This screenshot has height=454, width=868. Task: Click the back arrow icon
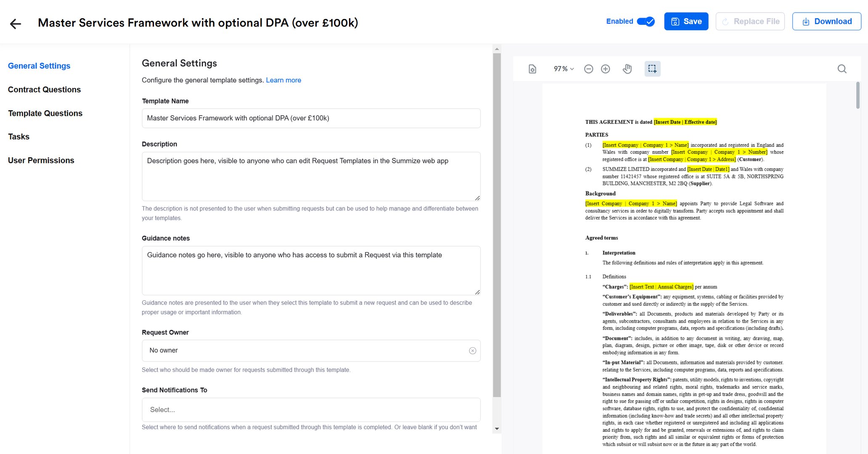16,24
